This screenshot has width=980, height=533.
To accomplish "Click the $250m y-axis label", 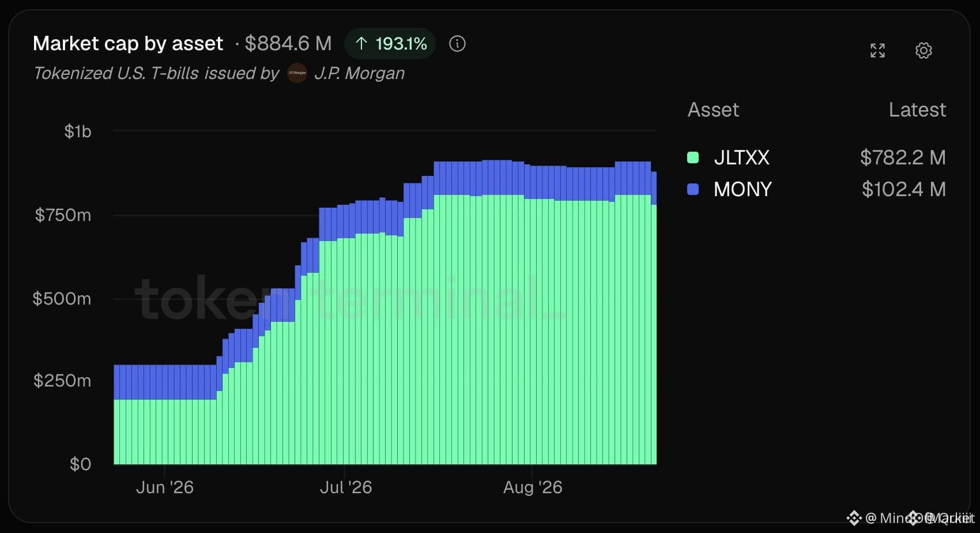I will [x=62, y=381].
